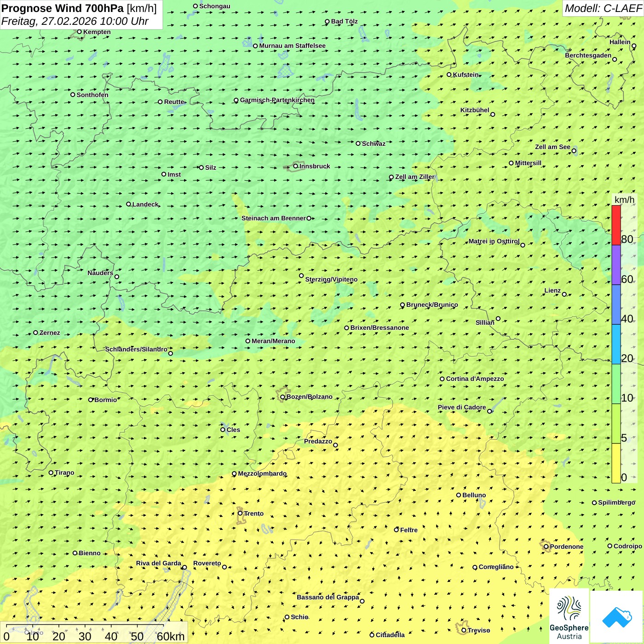Click the GeoSphere Austria logo

click(x=569, y=616)
